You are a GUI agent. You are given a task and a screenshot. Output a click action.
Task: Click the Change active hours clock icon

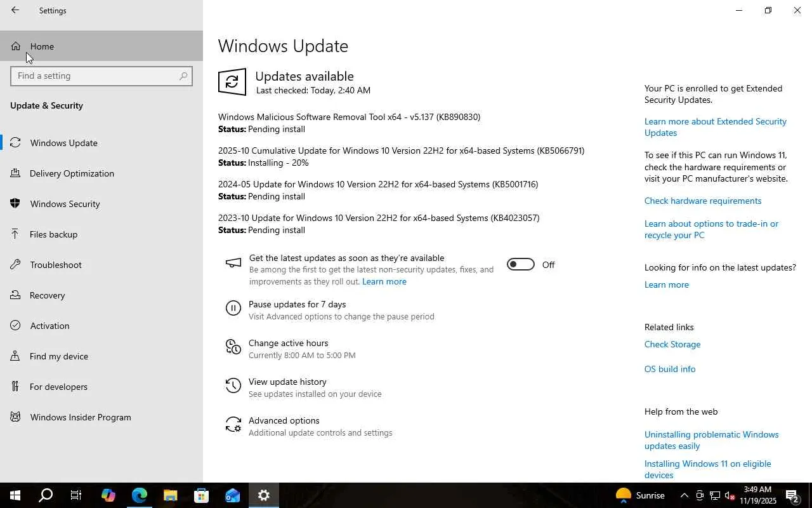click(233, 347)
